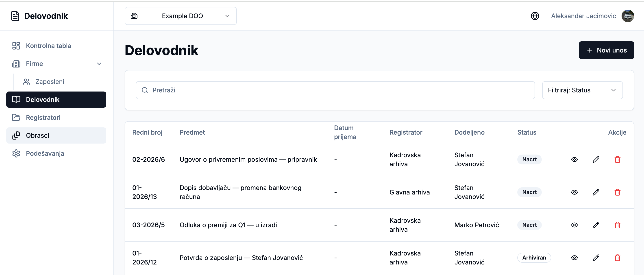Delete the Potvrda o zaposlenju entry
The height and width of the screenshot is (275, 644).
coord(617,258)
